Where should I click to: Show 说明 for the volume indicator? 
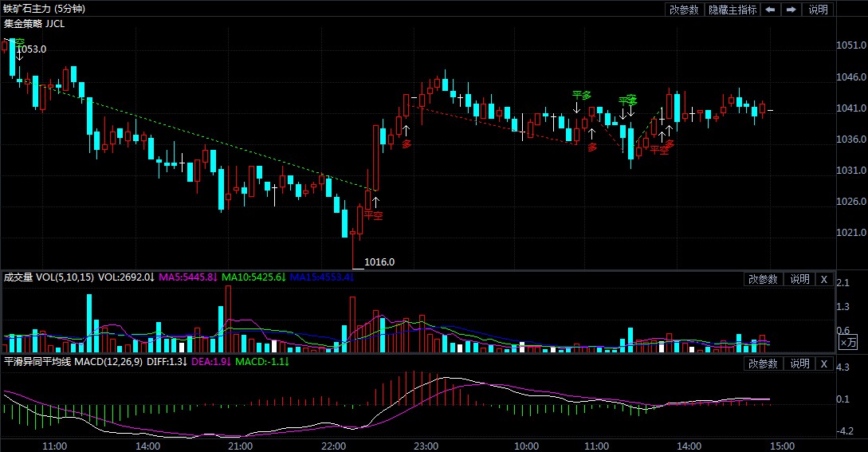coord(799,279)
